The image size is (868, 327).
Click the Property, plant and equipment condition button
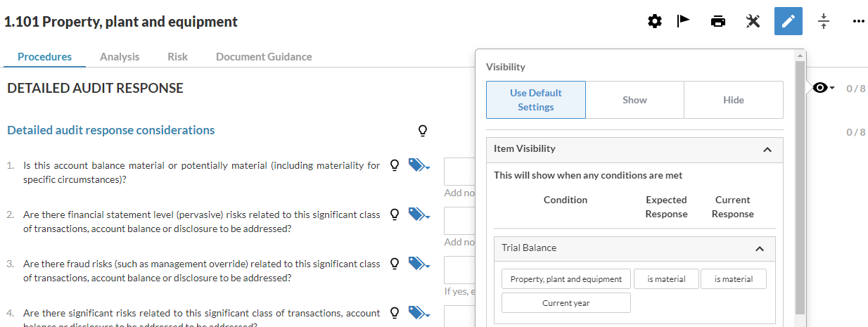(566, 279)
